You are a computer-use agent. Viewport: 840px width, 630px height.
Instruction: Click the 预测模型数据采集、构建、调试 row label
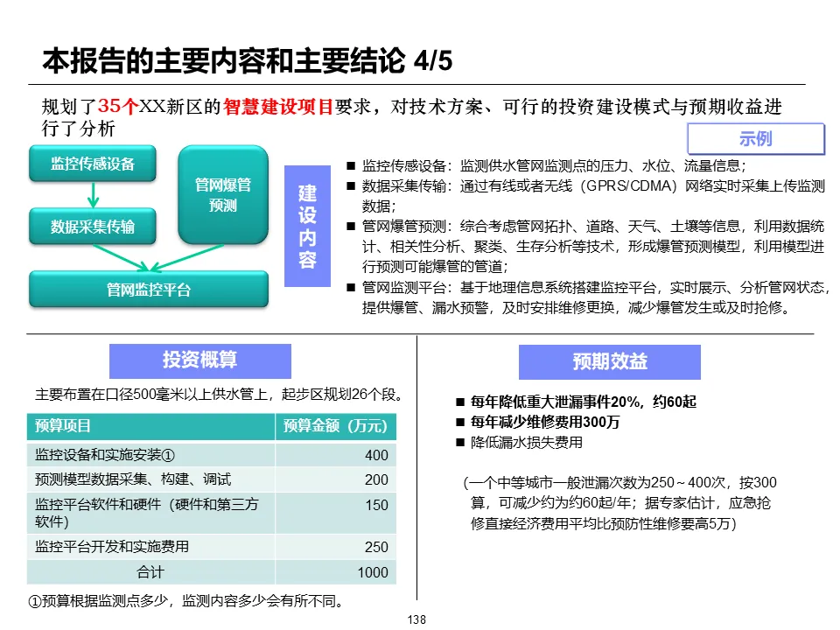click(133, 479)
